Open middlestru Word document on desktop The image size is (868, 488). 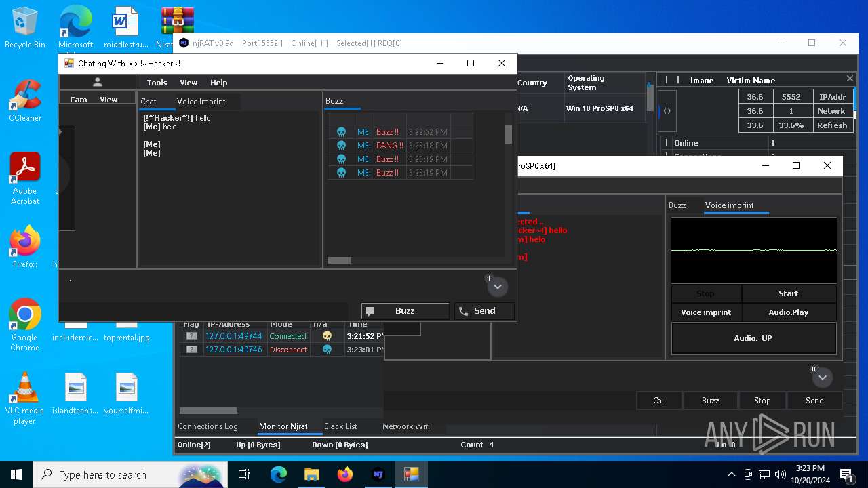point(126,29)
